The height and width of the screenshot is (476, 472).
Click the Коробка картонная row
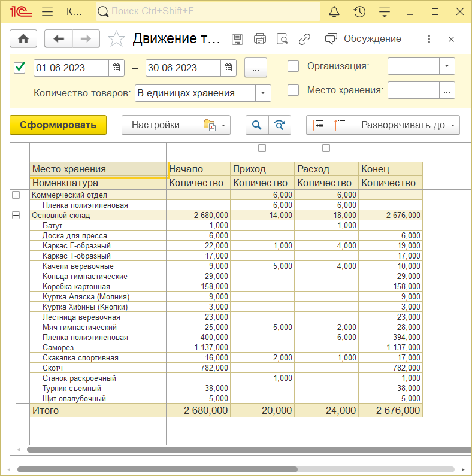click(x=226, y=286)
